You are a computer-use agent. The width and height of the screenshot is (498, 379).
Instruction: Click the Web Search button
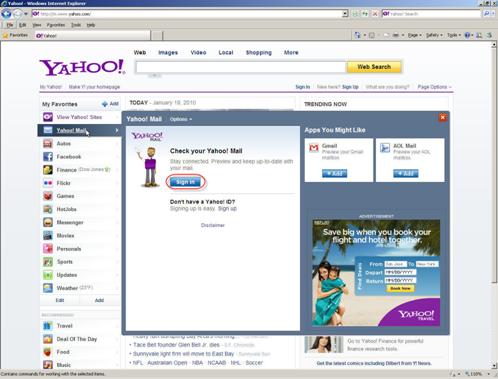click(x=374, y=67)
